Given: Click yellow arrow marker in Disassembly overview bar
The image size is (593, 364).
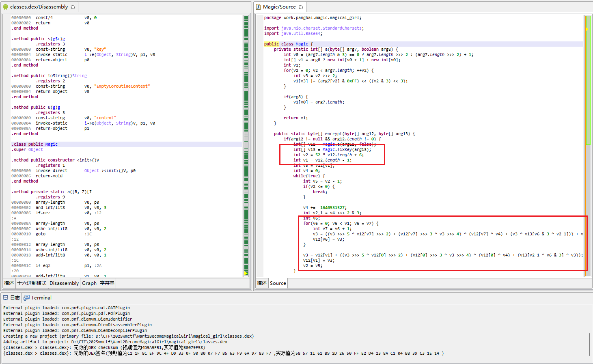Looking at the screenshot, I should (246, 274).
